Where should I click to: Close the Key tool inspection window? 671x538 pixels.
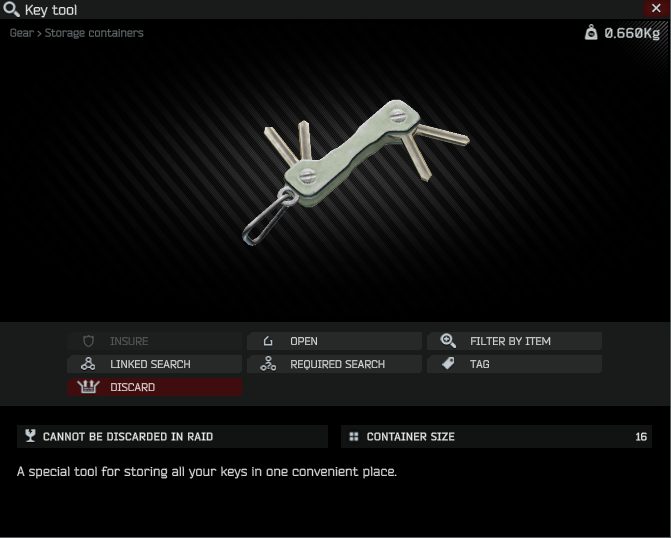point(656,8)
